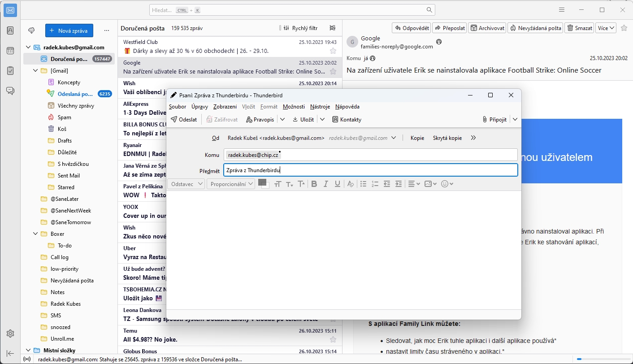The image size is (633, 364).
Task: Apply bulleted list in compose toolbar
Action: click(363, 184)
